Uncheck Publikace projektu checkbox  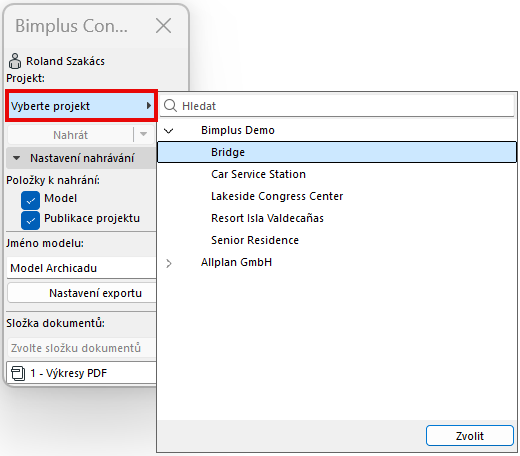pyautogui.click(x=30, y=220)
